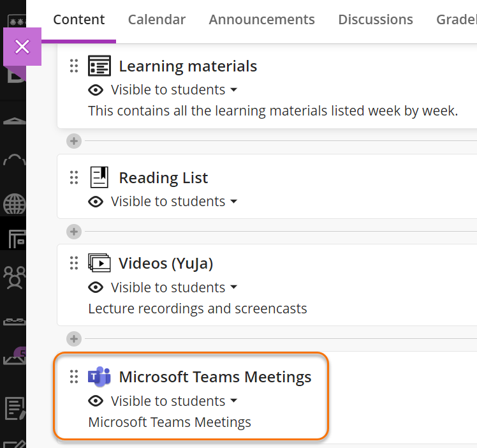
Task: Add content with plus button below Learning materials
Action: coord(75,141)
